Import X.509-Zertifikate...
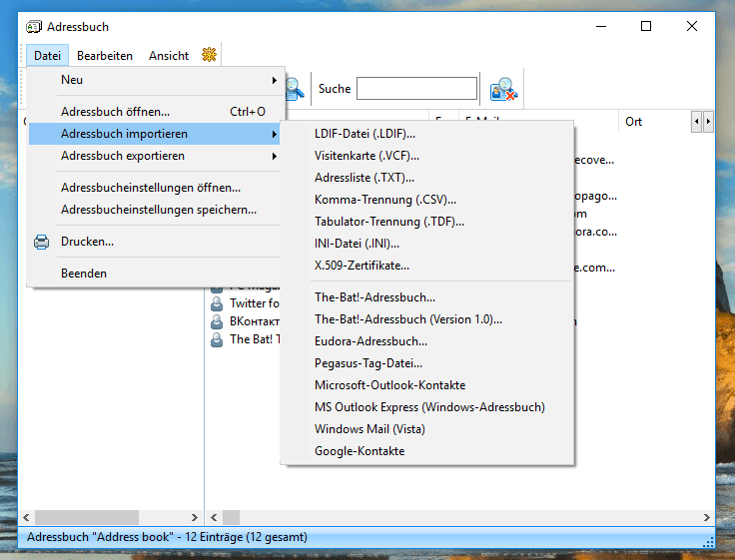 [x=427, y=266]
